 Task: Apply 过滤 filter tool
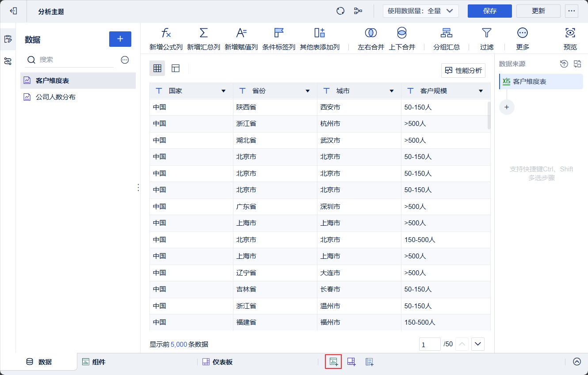click(x=487, y=39)
